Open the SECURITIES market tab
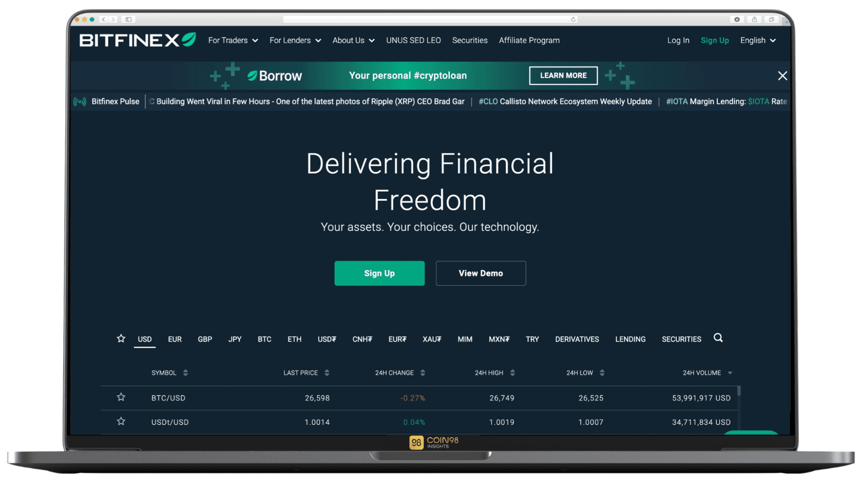 (x=681, y=339)
